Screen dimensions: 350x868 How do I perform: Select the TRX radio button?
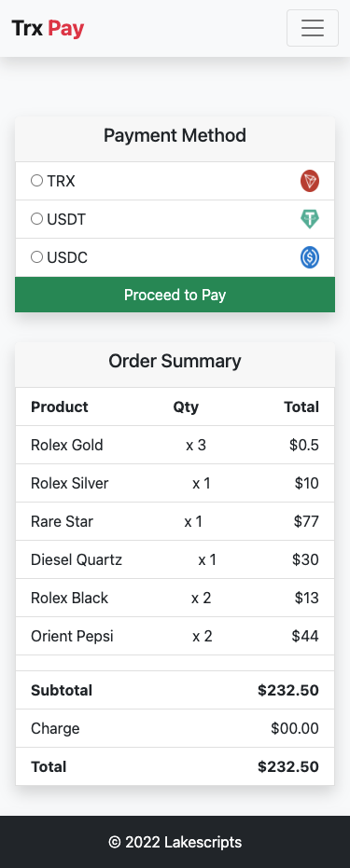point(36,181)
